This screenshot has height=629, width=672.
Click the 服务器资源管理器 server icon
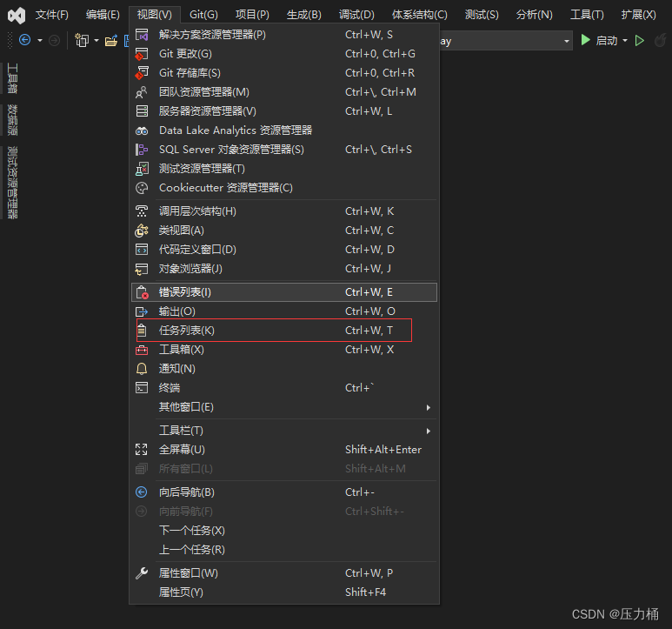point(142,111)
